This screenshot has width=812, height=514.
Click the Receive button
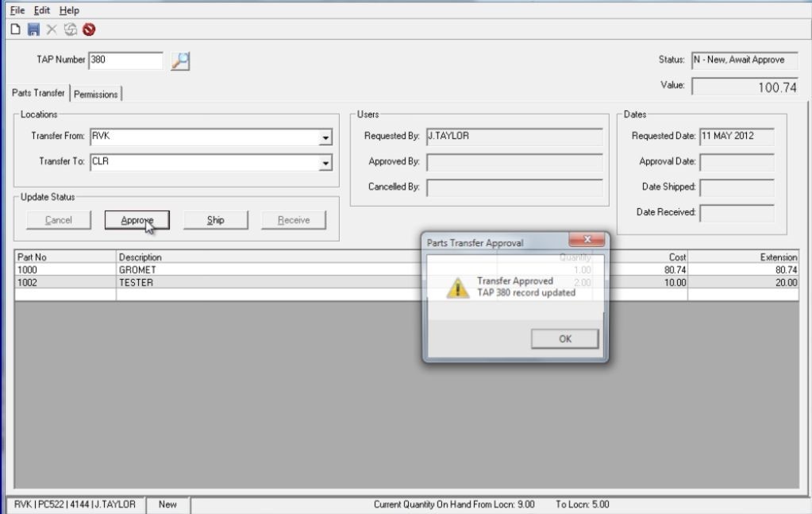[x=294, y=220]
